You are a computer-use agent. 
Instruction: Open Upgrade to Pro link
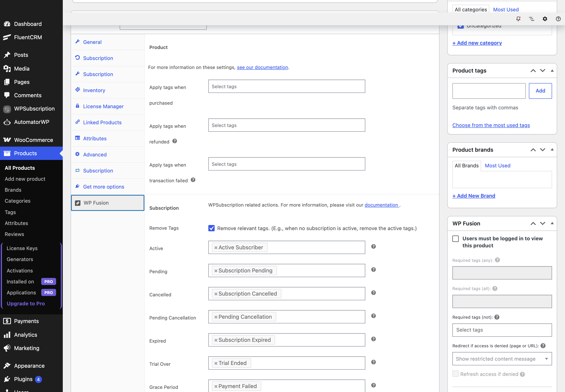point(26,303)
